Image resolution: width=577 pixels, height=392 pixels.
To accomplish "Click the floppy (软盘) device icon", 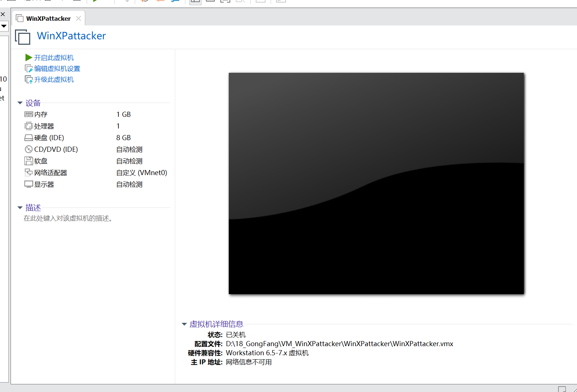I will [x=28, y=161].
